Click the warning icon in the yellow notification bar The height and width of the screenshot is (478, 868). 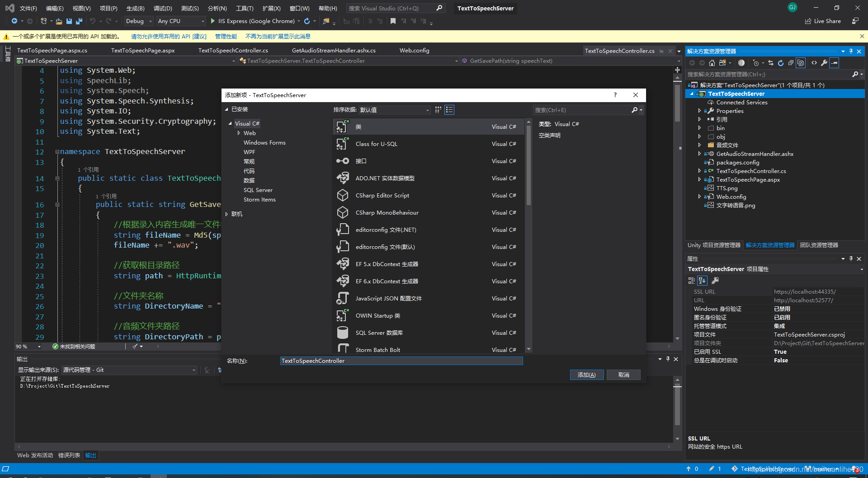click(6, 37)
